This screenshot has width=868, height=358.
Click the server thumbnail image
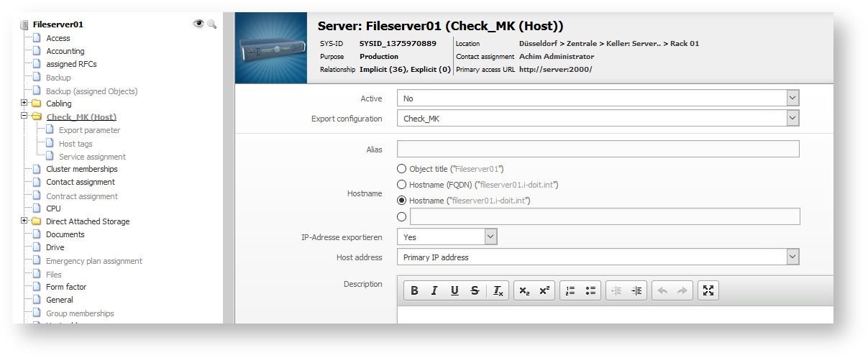271,47
